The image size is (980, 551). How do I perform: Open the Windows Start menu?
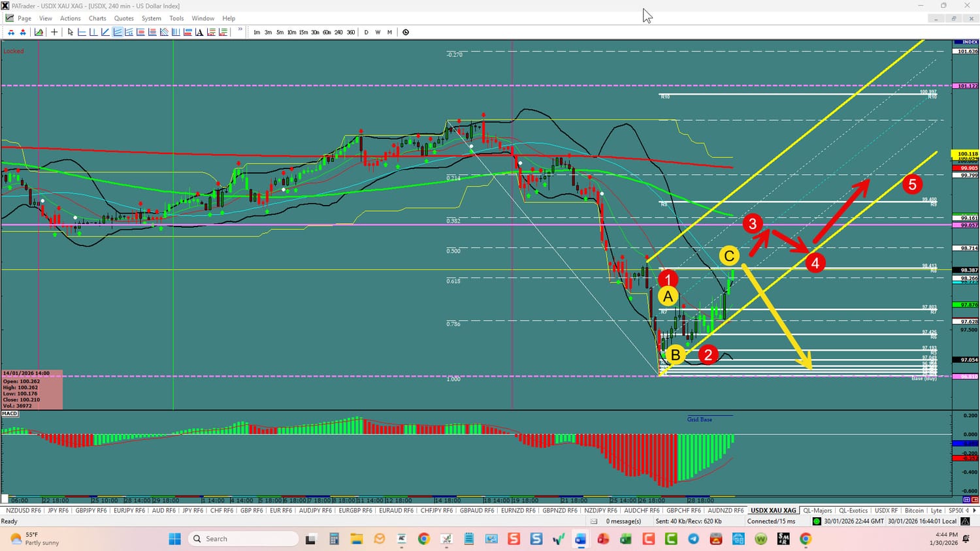[174, 539]
